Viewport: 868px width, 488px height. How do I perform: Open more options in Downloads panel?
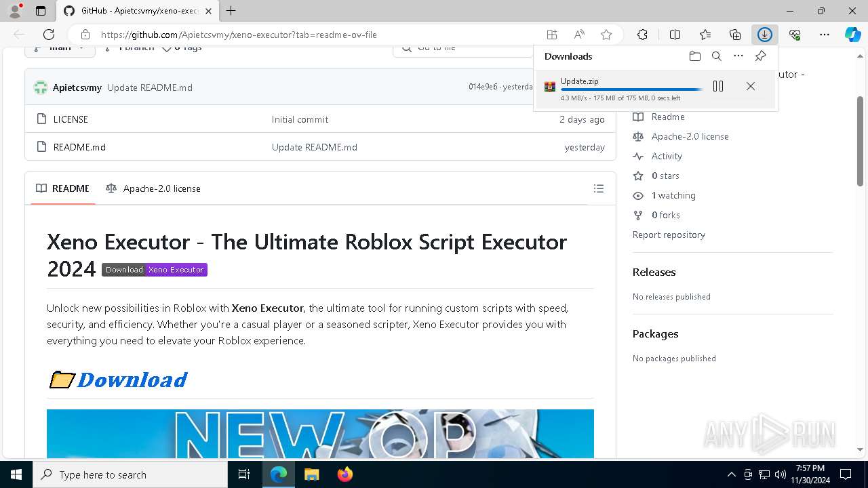[738, 56]
